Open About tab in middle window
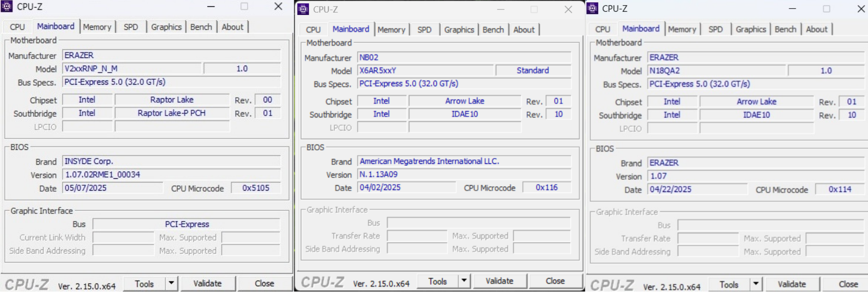Image resolution: width=868 pixels, height=292 pixels. click(524, 29)
